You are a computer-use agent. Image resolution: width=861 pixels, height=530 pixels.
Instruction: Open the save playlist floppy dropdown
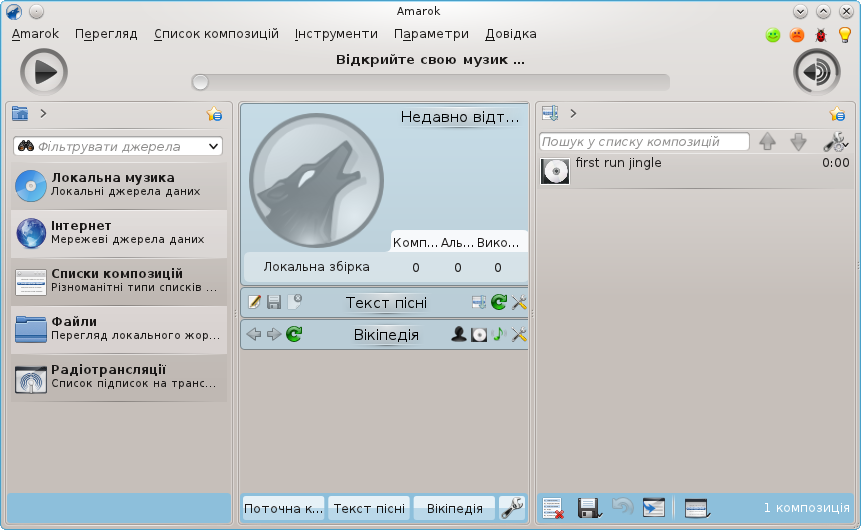(589, 508)
